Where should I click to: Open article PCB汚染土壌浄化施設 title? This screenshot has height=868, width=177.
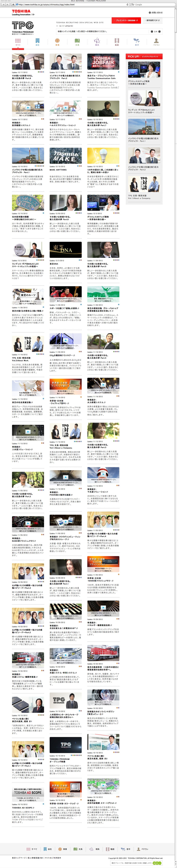point(61,493)
